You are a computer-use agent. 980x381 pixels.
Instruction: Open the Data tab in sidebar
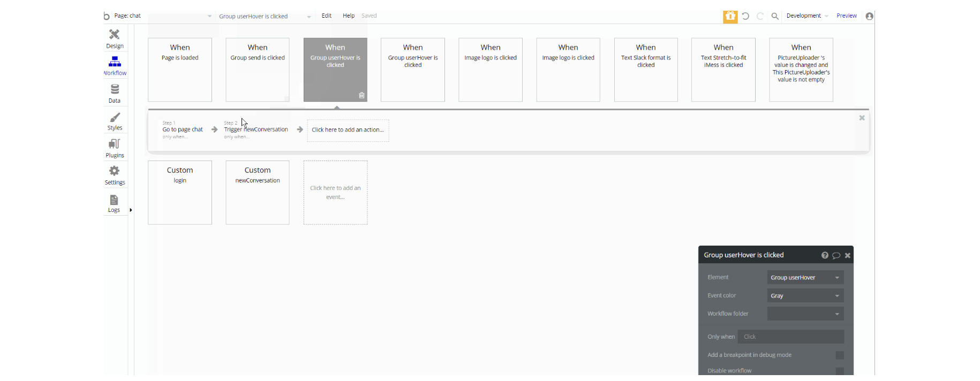click(x=115, y=94)
